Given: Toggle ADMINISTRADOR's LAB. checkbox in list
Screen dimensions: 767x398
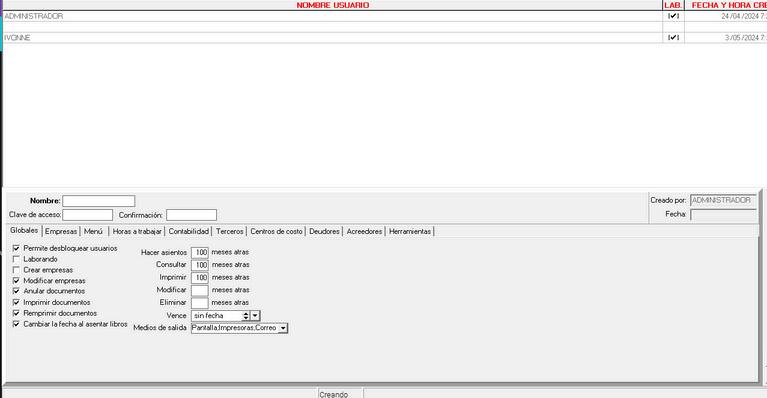Looking at the screenshot, I should tap(674, 16).
